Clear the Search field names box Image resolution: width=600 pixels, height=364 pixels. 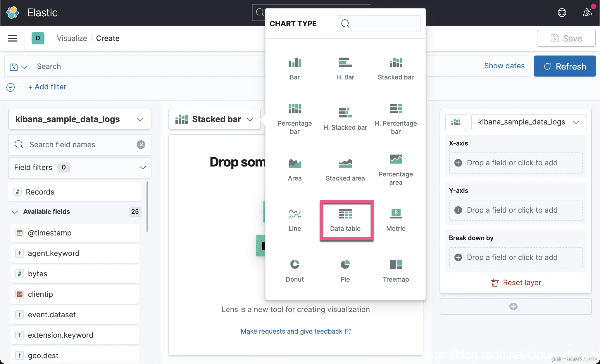click(141, 145)
